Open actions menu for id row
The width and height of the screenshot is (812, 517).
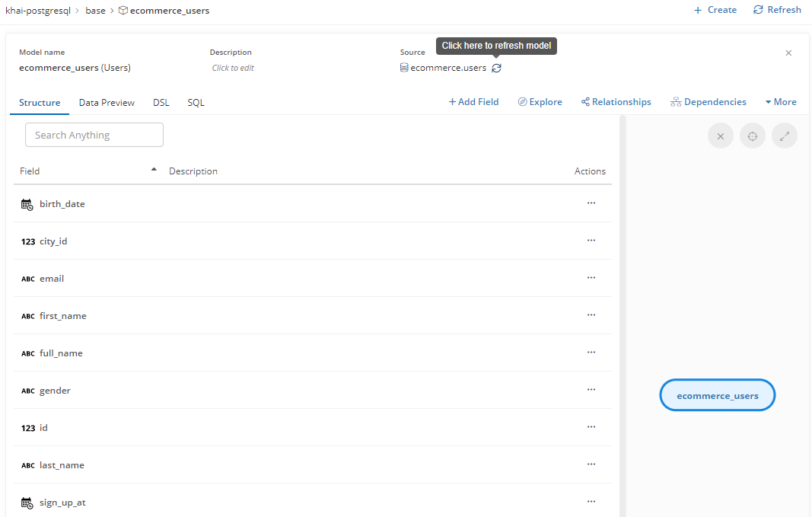591,427
